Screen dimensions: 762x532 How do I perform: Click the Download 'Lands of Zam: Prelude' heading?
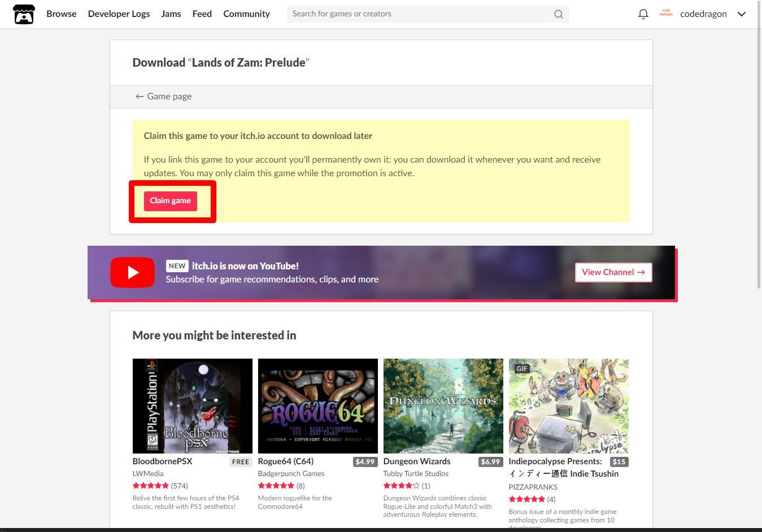coord(221,63)
